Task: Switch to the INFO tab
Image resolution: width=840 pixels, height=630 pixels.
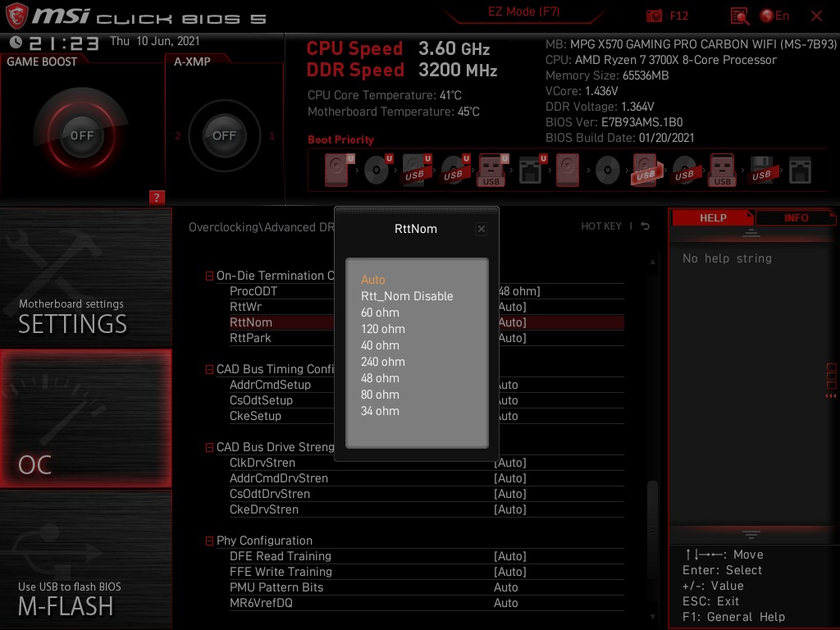Action: click(796, 217)
